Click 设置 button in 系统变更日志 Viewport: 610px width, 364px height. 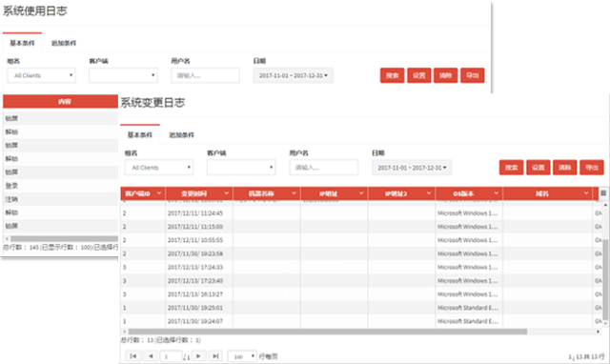[538, 168]
